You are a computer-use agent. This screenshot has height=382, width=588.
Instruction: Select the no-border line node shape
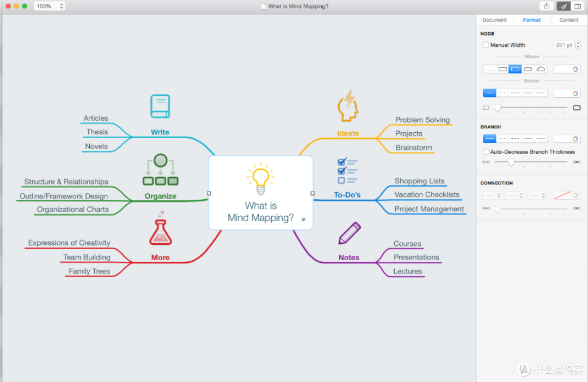click(x=489, y=69)
